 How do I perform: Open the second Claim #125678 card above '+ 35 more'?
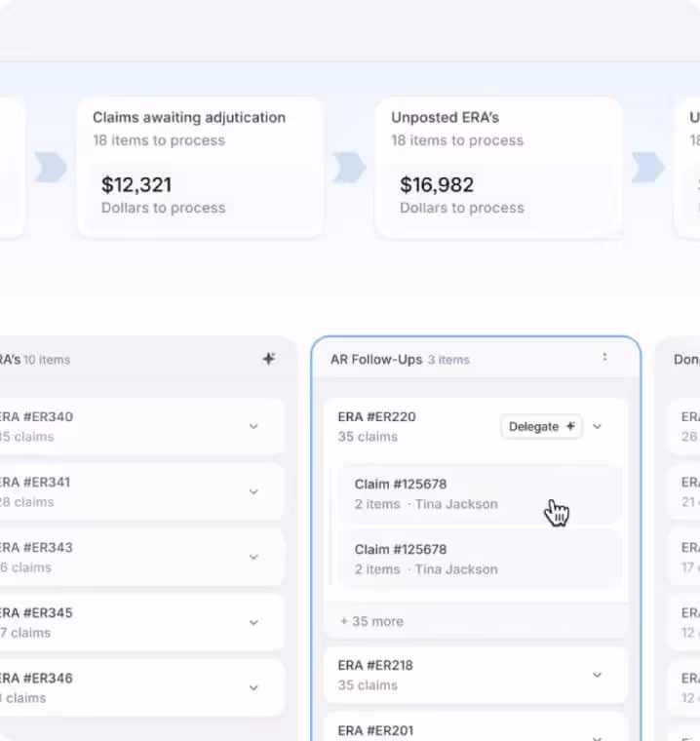click(481, 559)
